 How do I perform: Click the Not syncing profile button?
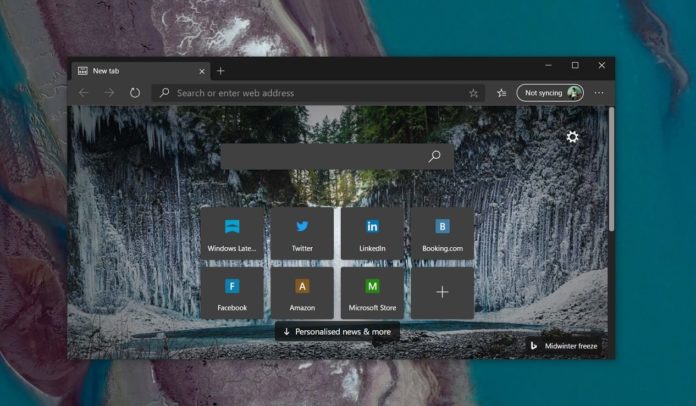tap(550, 93)
